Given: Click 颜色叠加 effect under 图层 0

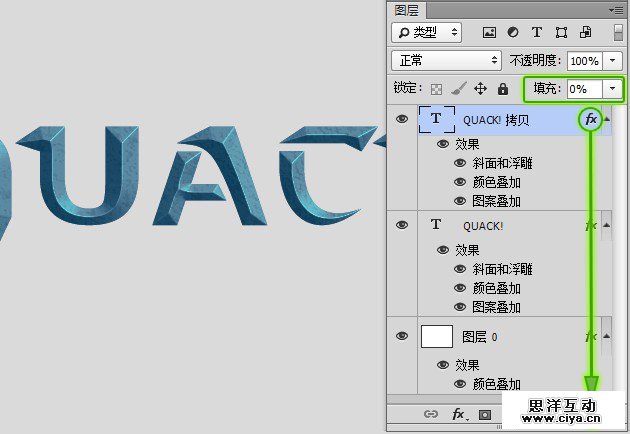Looking at the screenshot, I should pyautogui.click(x=497, y=384).
